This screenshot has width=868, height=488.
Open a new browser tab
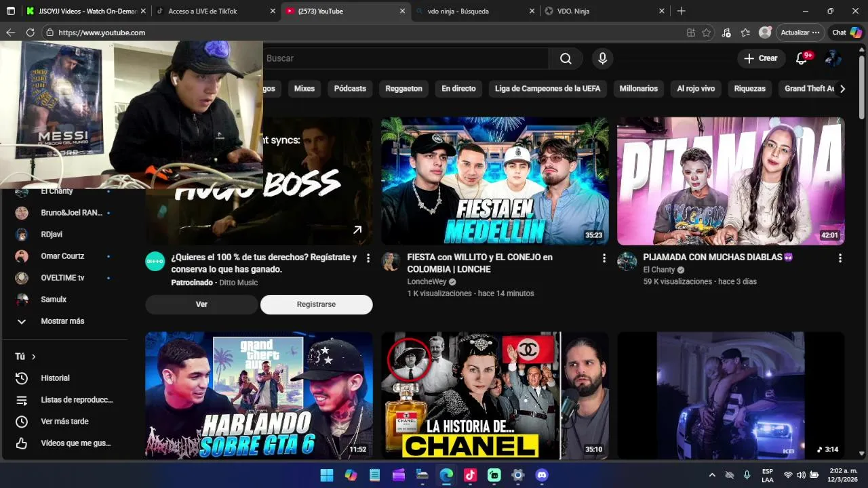click(x=682, y=11)
